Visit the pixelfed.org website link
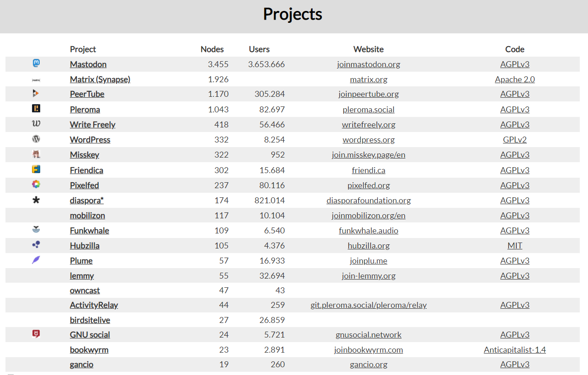This screenshot has height=375, width=588. (x=369, y=185)
